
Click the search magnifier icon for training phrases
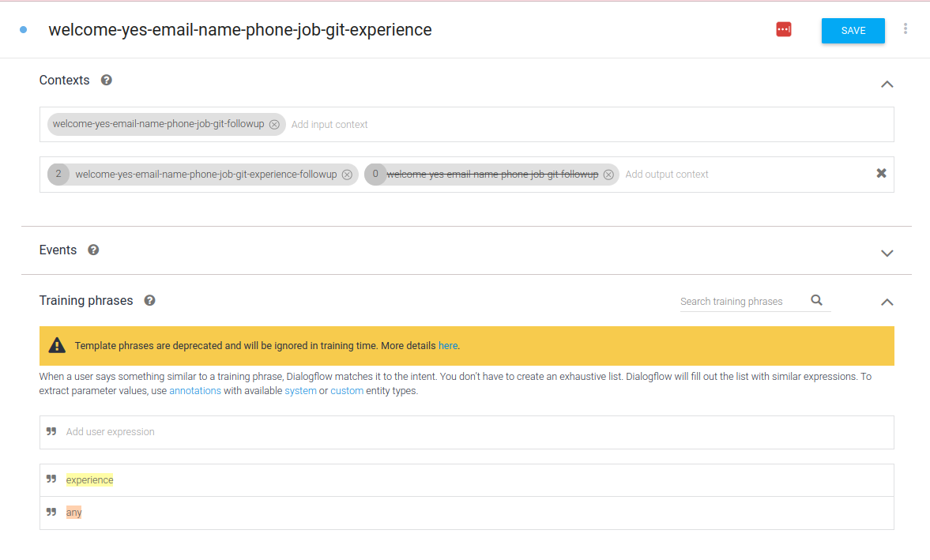tap(816, 300)
